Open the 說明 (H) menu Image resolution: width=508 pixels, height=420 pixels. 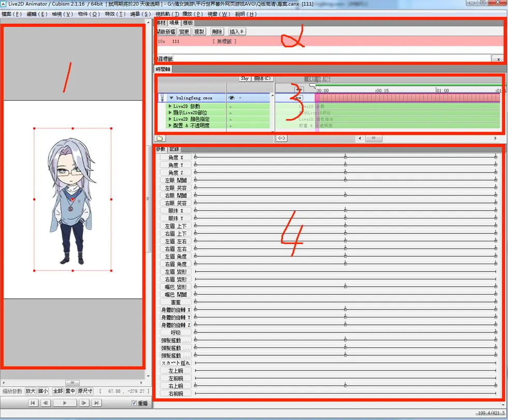(246, 14)
